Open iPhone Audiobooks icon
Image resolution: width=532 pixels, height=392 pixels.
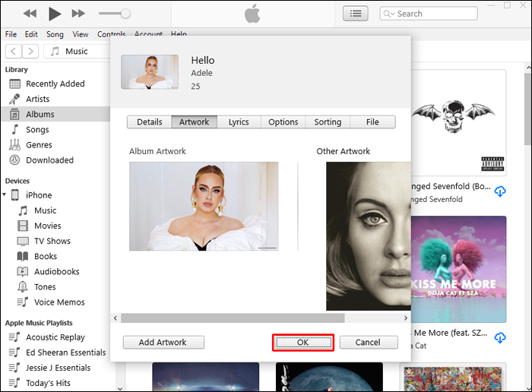click(23, 272)
